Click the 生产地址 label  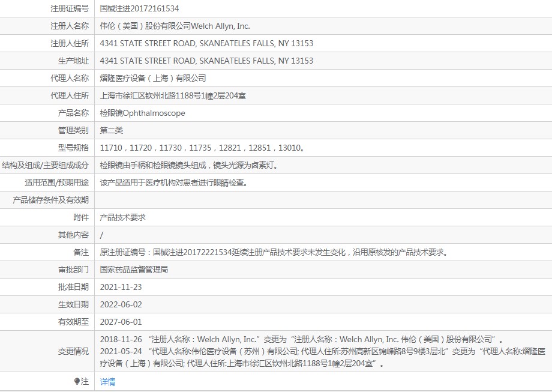(74, 61)
